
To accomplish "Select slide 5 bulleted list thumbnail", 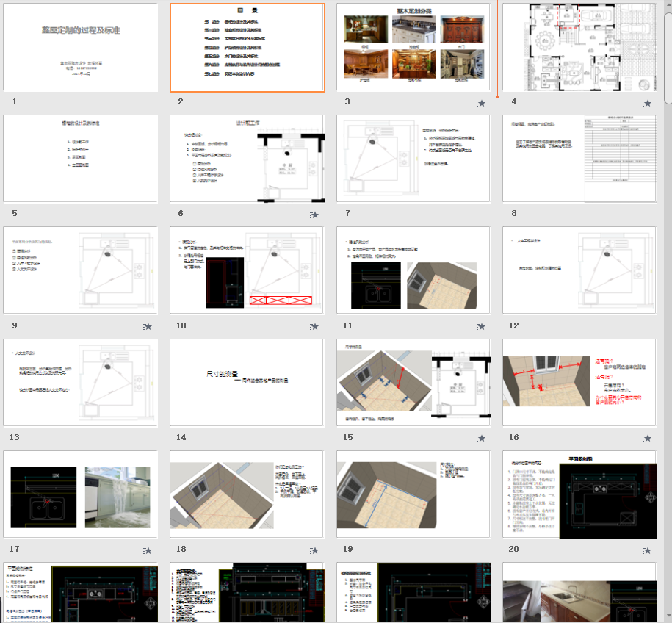I will pos(80,159).
